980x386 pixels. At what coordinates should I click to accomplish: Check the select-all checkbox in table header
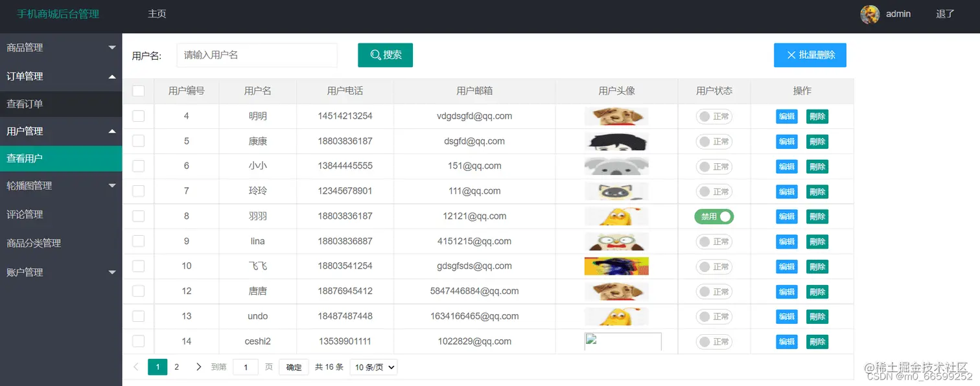[x=138, y=91]
